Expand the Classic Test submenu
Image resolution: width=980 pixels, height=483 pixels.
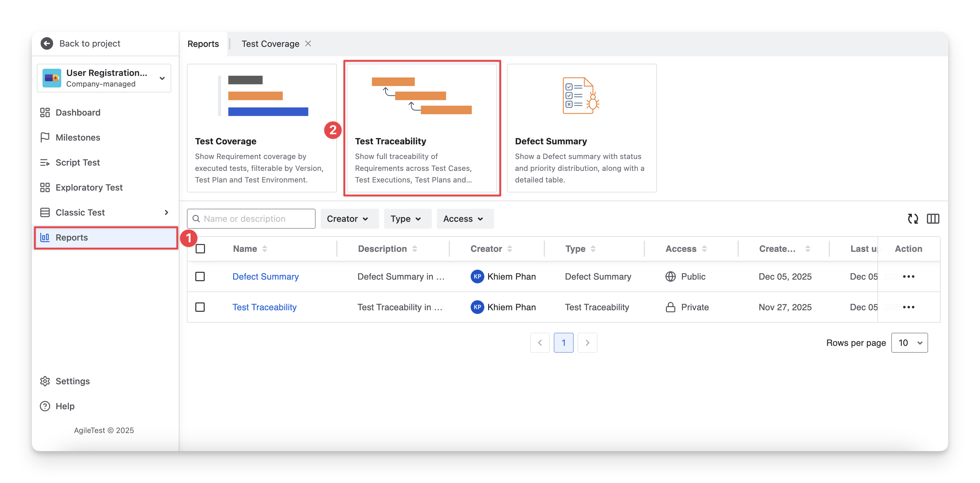[x=166, y=212]
